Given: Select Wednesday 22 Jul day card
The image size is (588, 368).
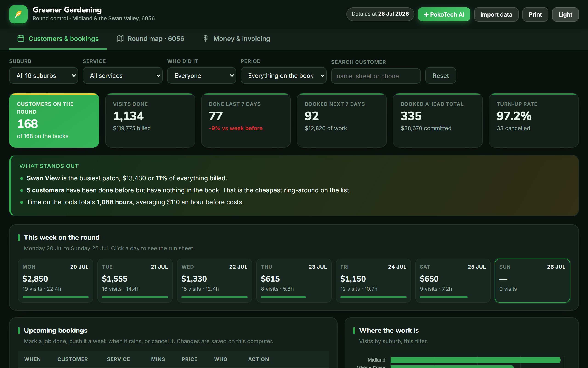Looking at the screenshot, I should click(215, 280).
